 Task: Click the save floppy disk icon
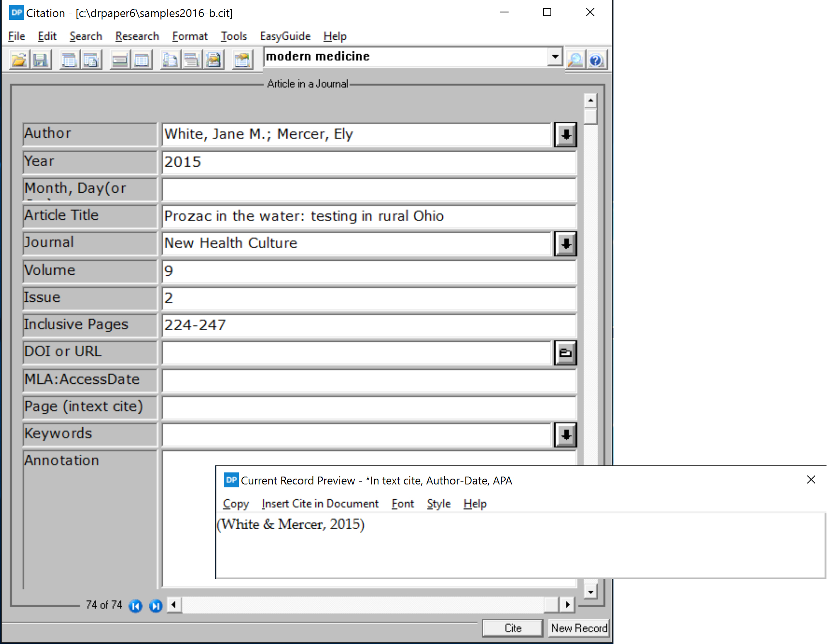(x=41, y=61)
